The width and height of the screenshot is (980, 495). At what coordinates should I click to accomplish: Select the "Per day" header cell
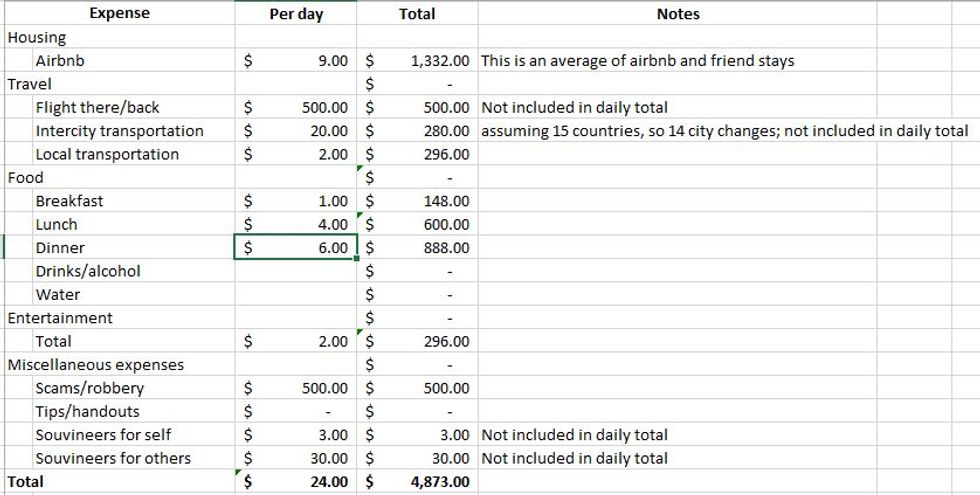(297, 15)
